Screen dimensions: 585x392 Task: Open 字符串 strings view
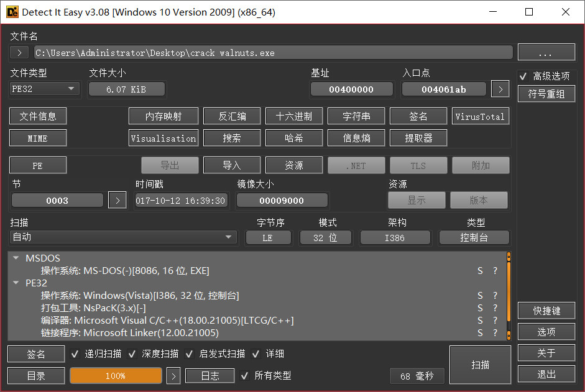tap(356, 116)
